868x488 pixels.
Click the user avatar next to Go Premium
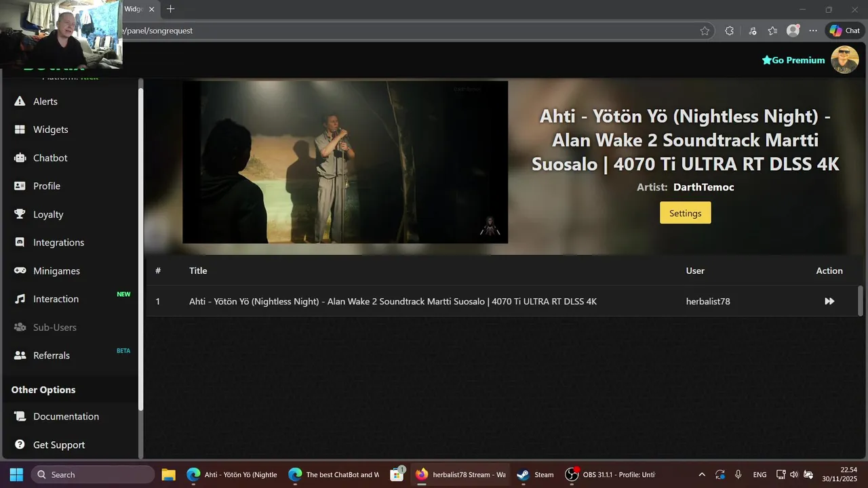(x=845, y=60)
